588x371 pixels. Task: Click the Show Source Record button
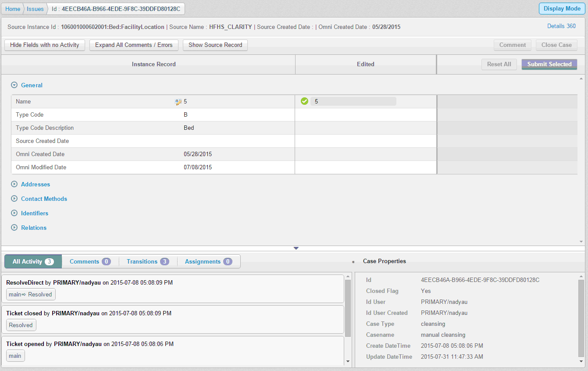pyautogui.click(x=215, y=45)
